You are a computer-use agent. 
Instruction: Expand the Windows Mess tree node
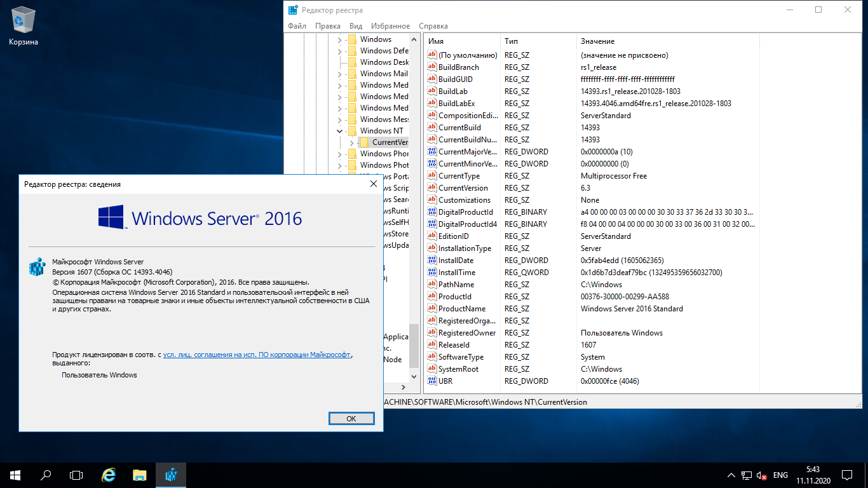(x=340, y=119)
